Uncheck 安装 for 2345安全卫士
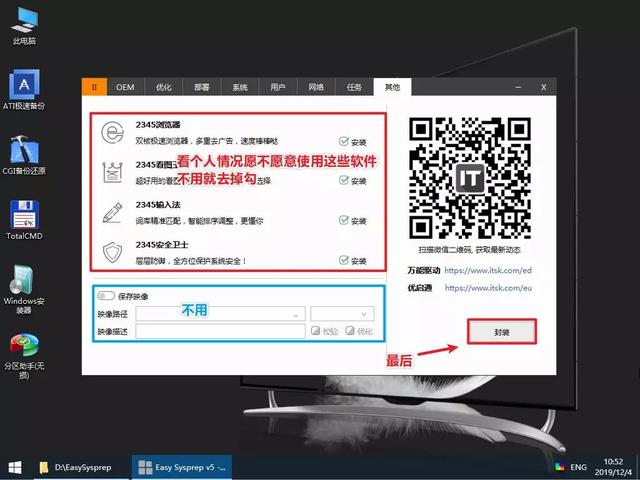Image resolution: width=640 pixels, height=480 pixels. click(344, 260)
